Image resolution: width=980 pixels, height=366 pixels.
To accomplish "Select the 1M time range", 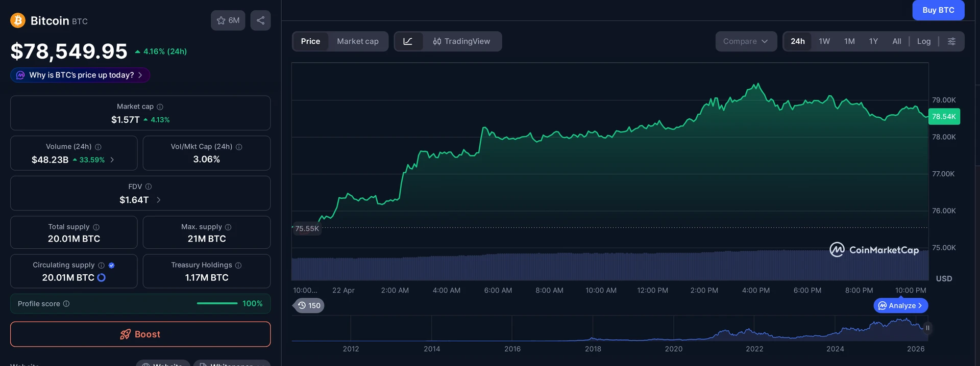I will (x=849, y=41).
